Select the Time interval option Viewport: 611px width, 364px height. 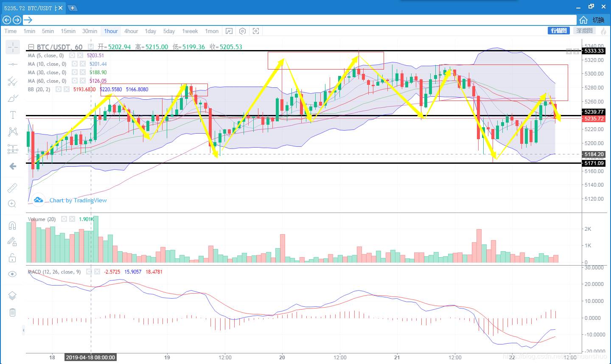tap(11, 31)
